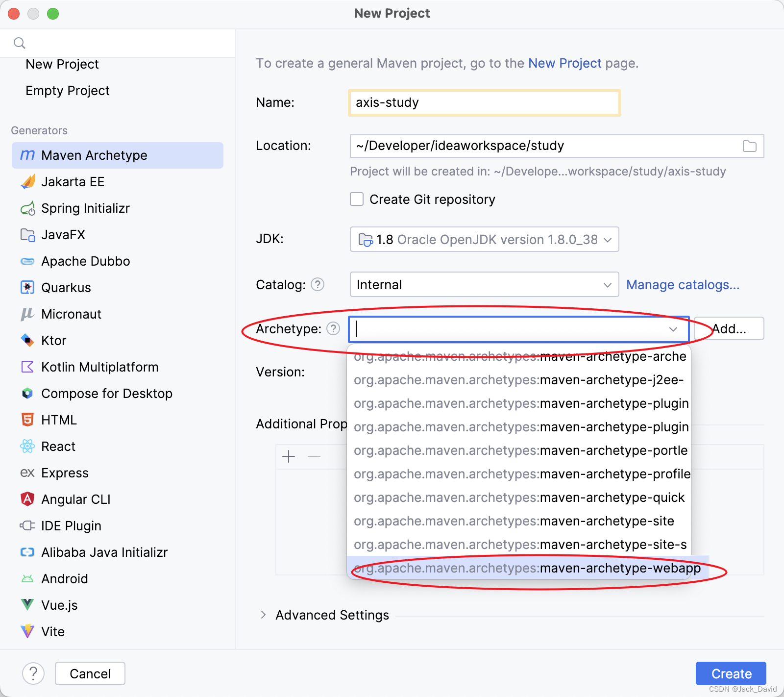Click the Apache Dubbo icon
This screenshot has width=784, height=697.
(x=27, y=261)
